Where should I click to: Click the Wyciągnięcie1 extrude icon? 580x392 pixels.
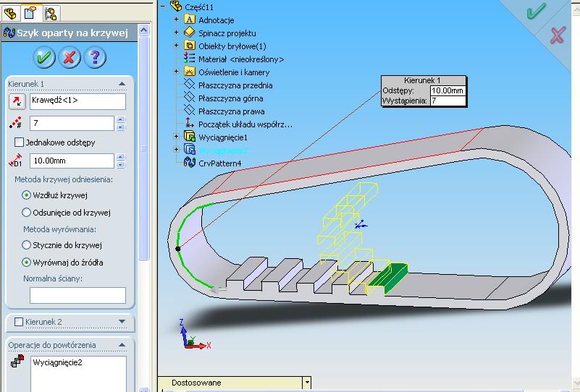coord(190,136)
